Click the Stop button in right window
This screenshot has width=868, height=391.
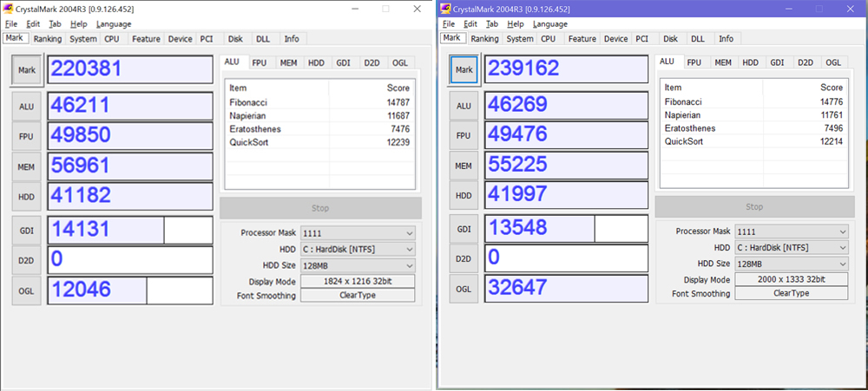pyautogui.click(x=754, y=207)
